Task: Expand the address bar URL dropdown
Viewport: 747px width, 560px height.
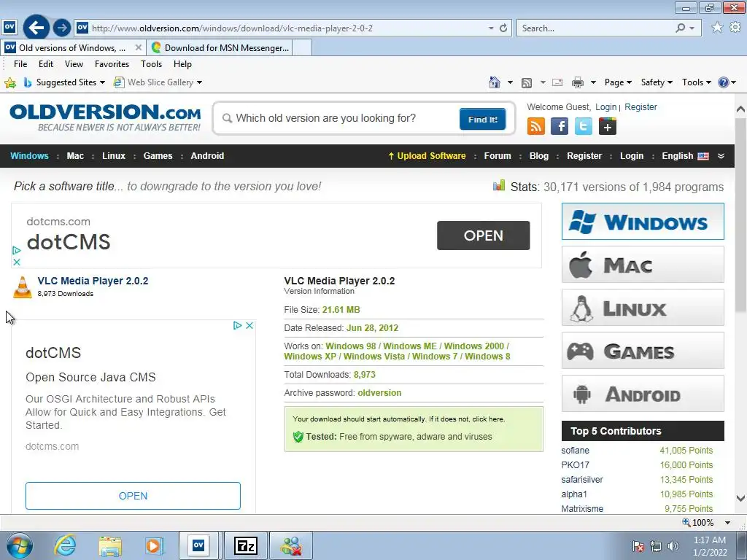Action: tap(491, 28)
